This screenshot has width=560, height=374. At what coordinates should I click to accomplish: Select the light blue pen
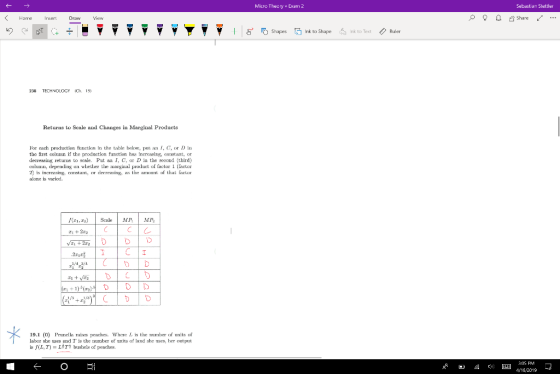175,30
